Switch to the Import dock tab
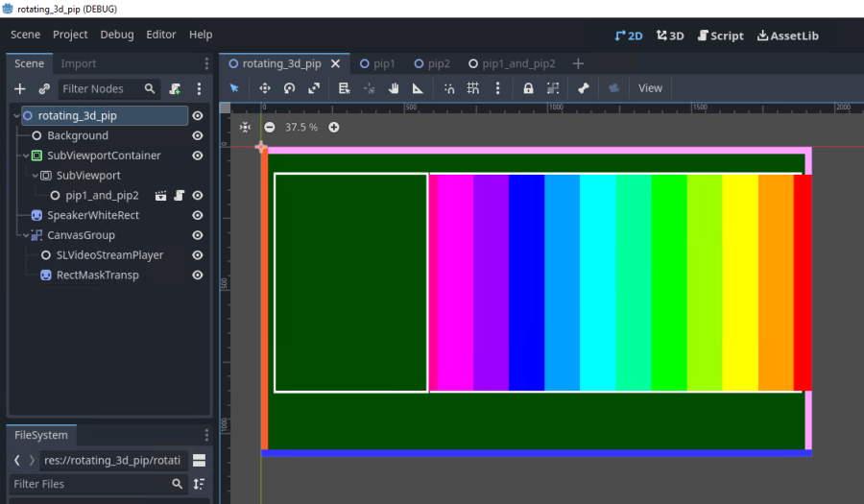 79,64
